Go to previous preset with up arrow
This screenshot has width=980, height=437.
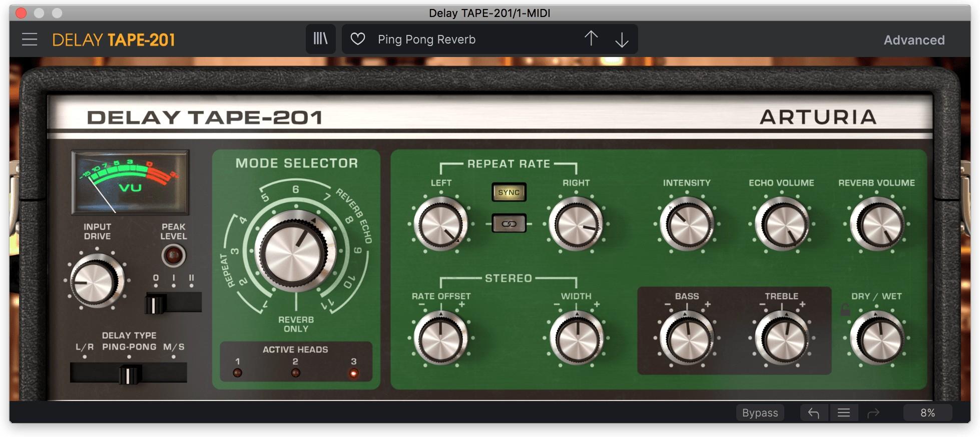coord(591,39)
